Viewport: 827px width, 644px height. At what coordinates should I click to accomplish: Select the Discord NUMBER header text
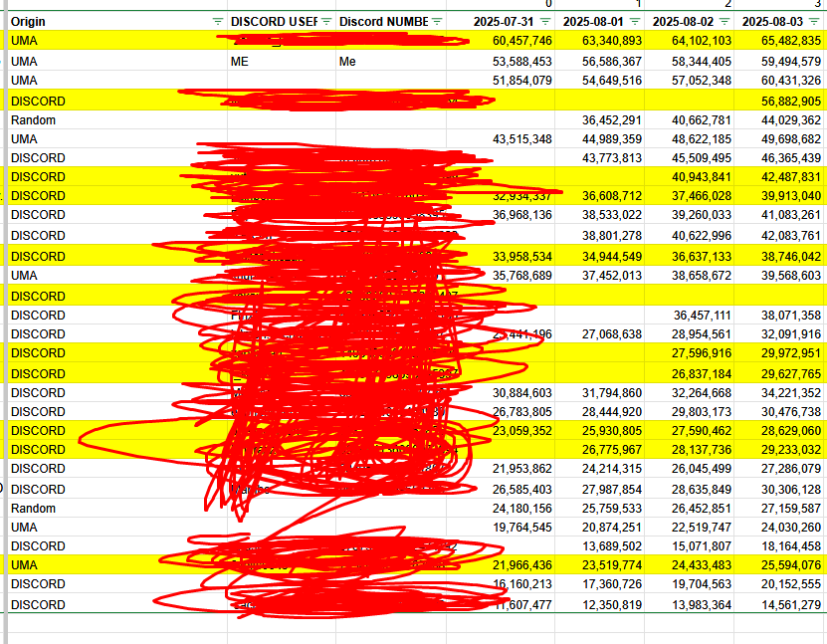[x=383, y=22]
